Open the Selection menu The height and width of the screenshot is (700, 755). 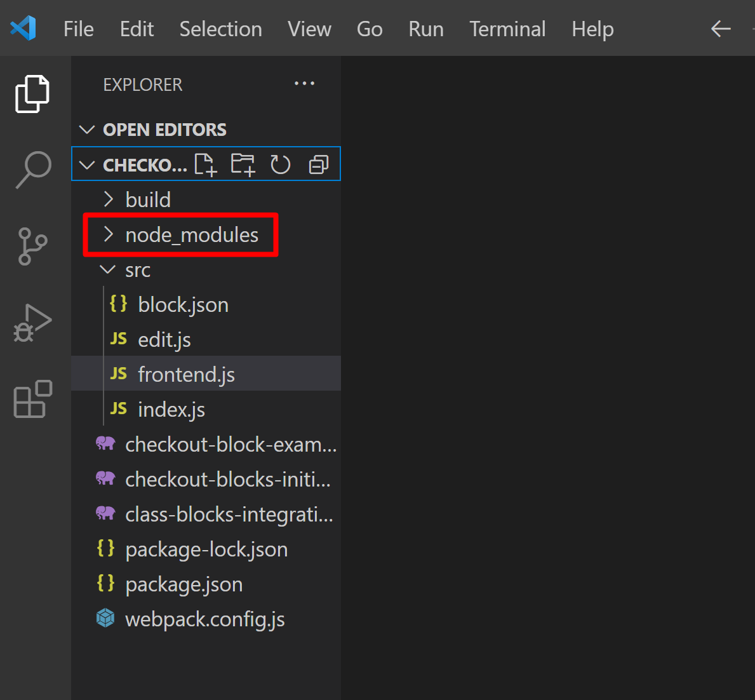[220, 29]
